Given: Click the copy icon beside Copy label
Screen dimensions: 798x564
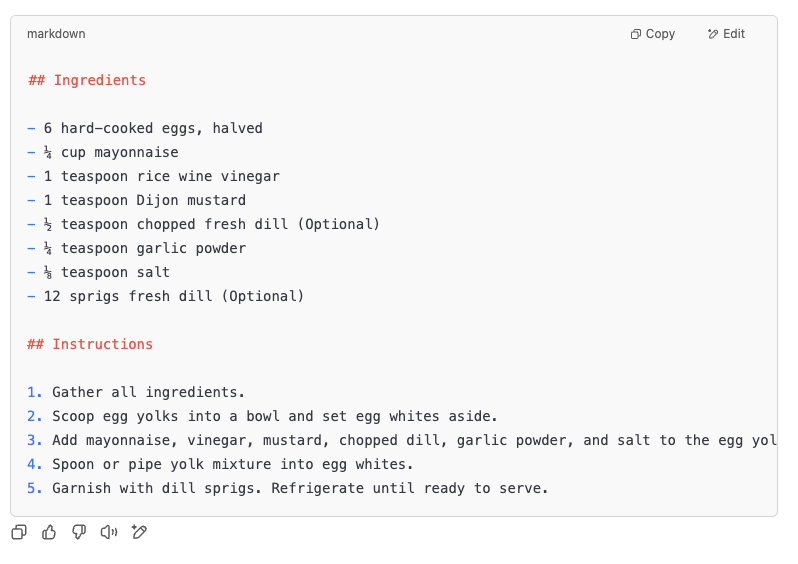Looking at the screenshot, I should tap(636, 34).
